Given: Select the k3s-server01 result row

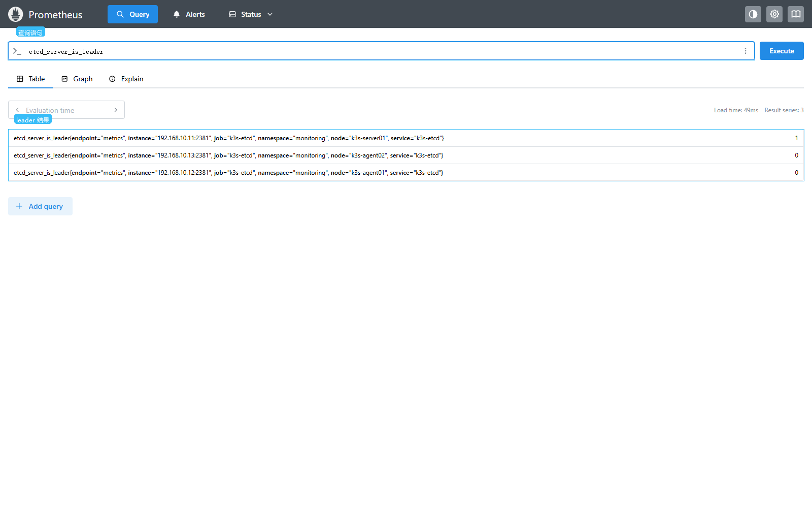Looking at the screenshot, I should 406,138.
